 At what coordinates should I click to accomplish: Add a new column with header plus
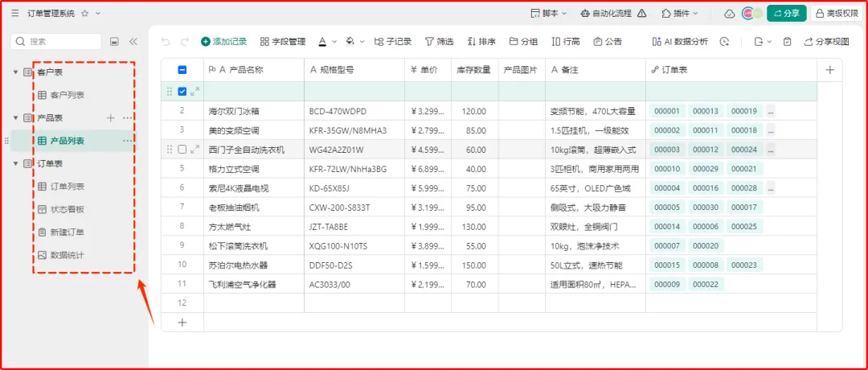click(829, 70)
